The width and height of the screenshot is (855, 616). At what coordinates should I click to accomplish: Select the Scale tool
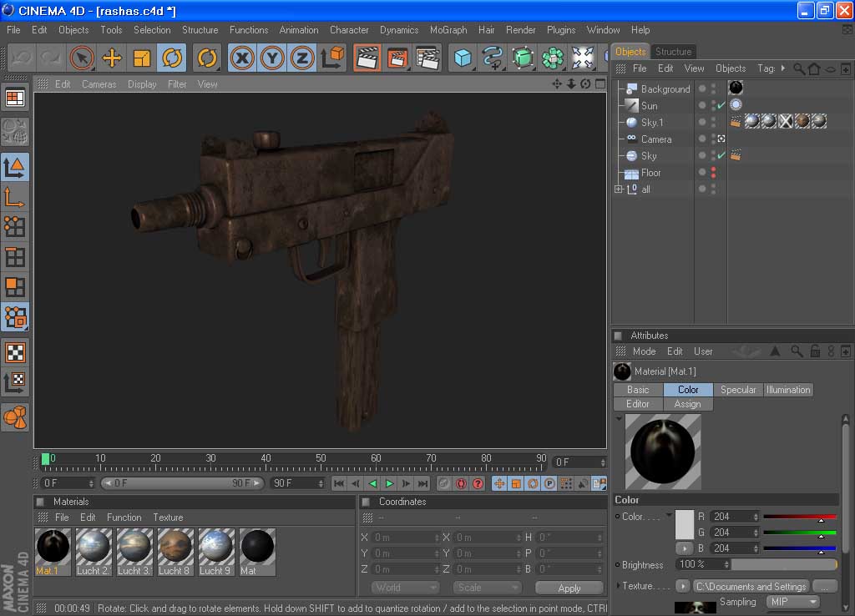click(142, 58)
